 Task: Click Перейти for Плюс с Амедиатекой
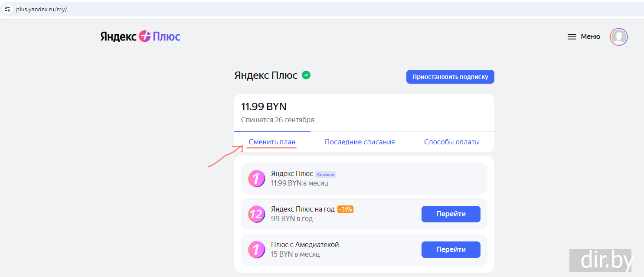click(x=451, y=250)
